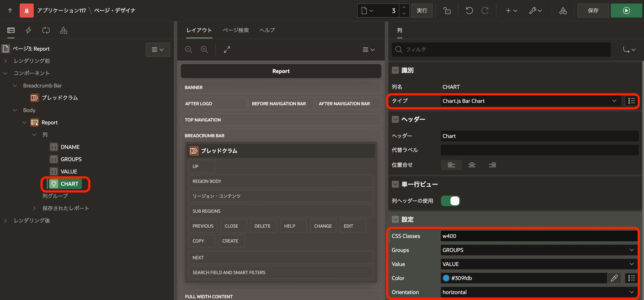The image size is (644, 300).
Task: Switch to the ページ検索 tab
Action: click(x=236, y=30)
